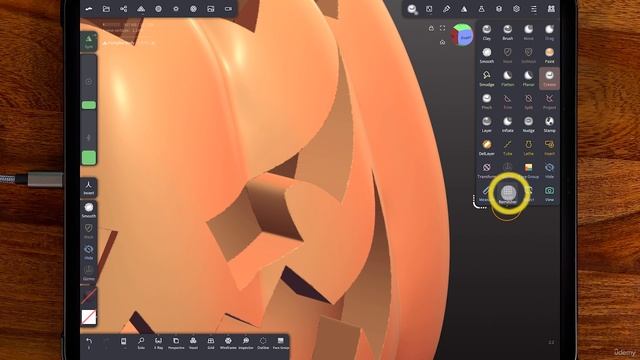Select the Stamp tool
Image resolution: width=640 pixels, height=360 pixels.
(549, 124)
